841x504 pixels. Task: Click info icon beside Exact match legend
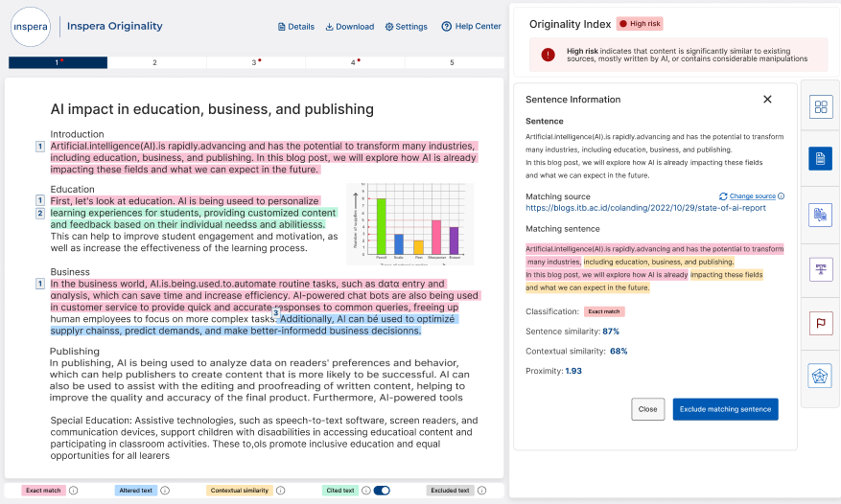coord(74,490)
